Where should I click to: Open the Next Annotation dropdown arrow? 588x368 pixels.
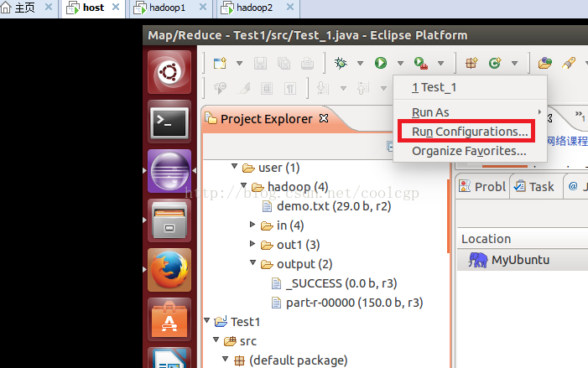click(343, 89)
